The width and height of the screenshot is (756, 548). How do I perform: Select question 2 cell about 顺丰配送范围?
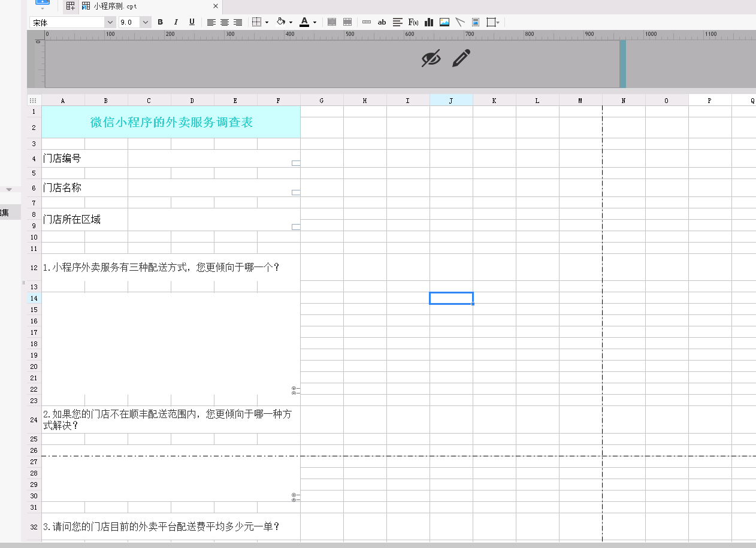[171, 420]
